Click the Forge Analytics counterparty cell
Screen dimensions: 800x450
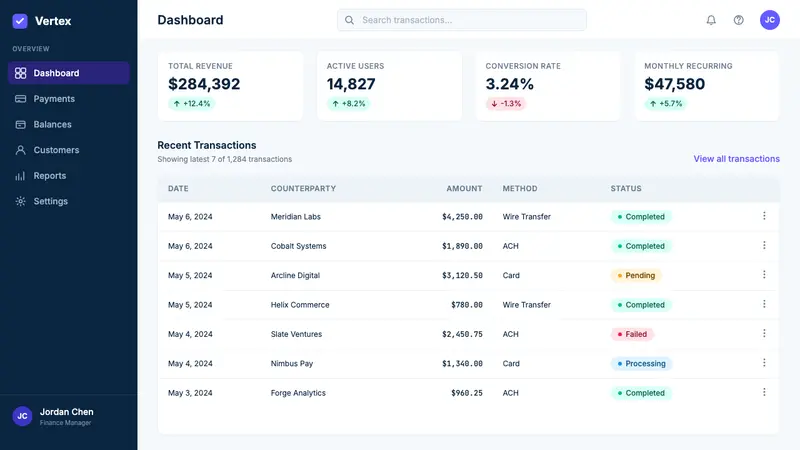click(x=298, y=393)
